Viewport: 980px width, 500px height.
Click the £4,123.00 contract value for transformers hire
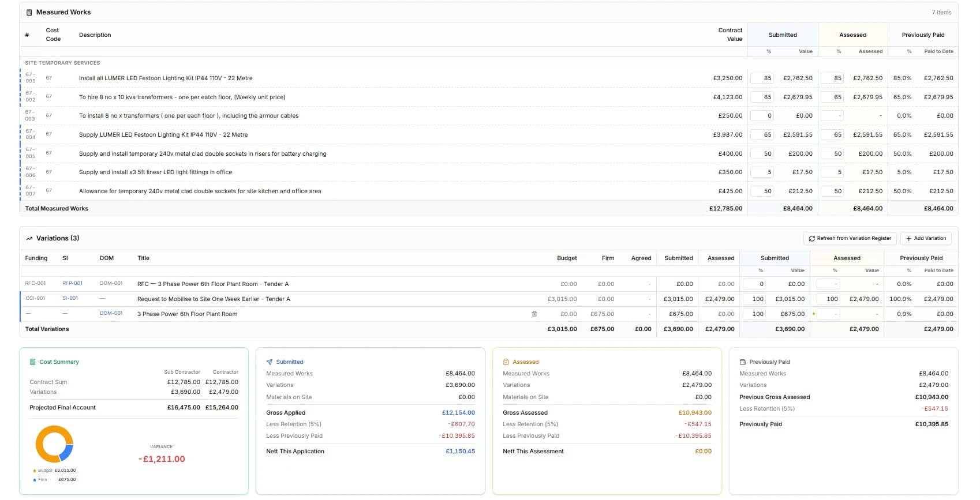[x=727, y=97]
